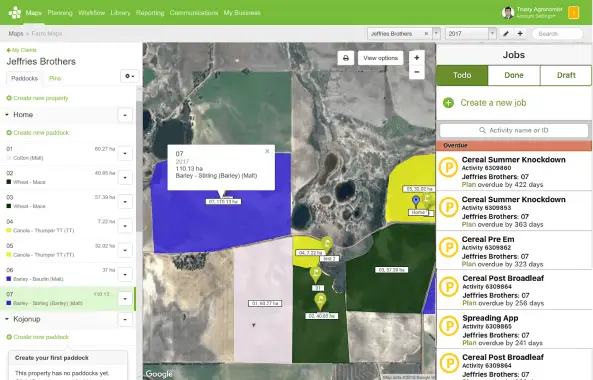
Task: Open the View options button
Action: coord(380,58)
